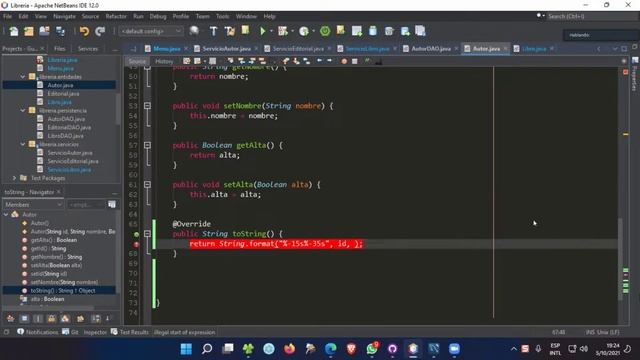Expand the Test Packages node

point(14,178)
